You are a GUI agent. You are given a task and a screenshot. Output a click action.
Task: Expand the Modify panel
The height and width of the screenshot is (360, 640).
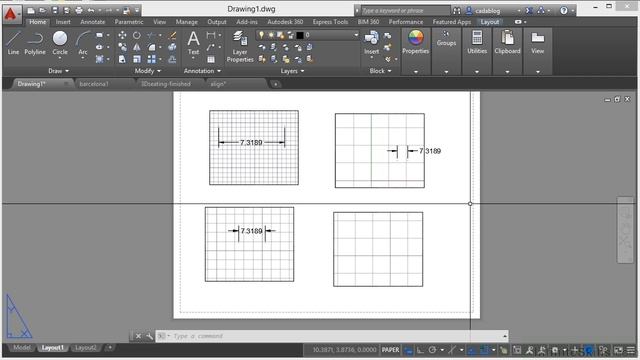[147, 71]
